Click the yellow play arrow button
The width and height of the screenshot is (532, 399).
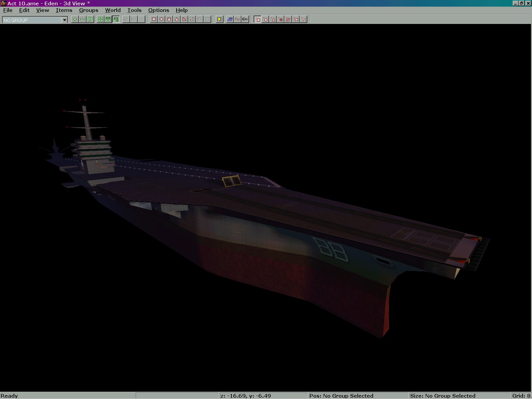click(x=219, y=19)
